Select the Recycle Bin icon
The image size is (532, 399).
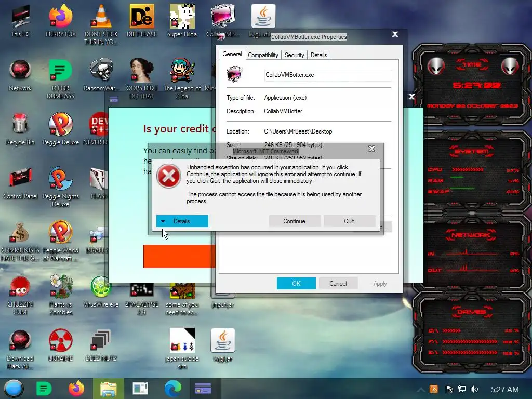[x=20, y=129]
